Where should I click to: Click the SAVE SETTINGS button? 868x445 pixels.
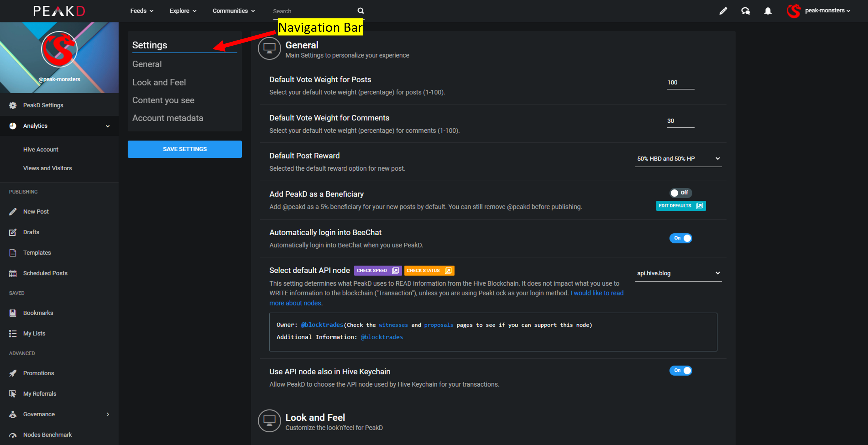[185, 149]
